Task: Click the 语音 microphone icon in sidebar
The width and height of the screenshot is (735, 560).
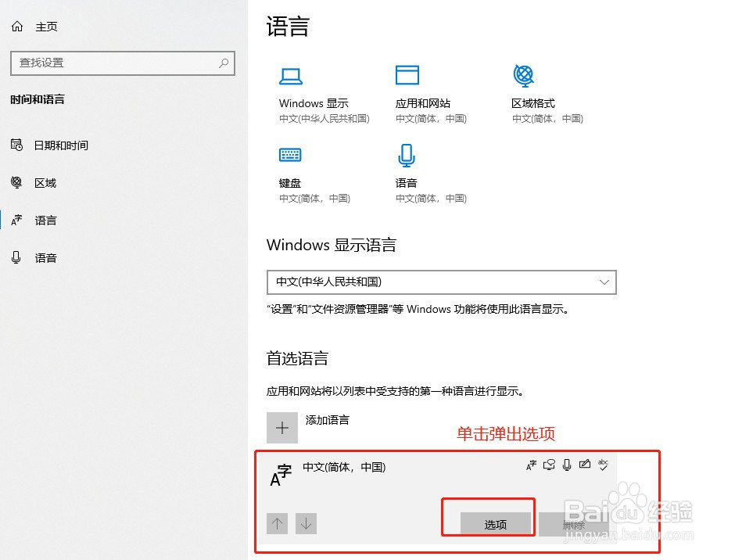Action: tap(16, 257)
